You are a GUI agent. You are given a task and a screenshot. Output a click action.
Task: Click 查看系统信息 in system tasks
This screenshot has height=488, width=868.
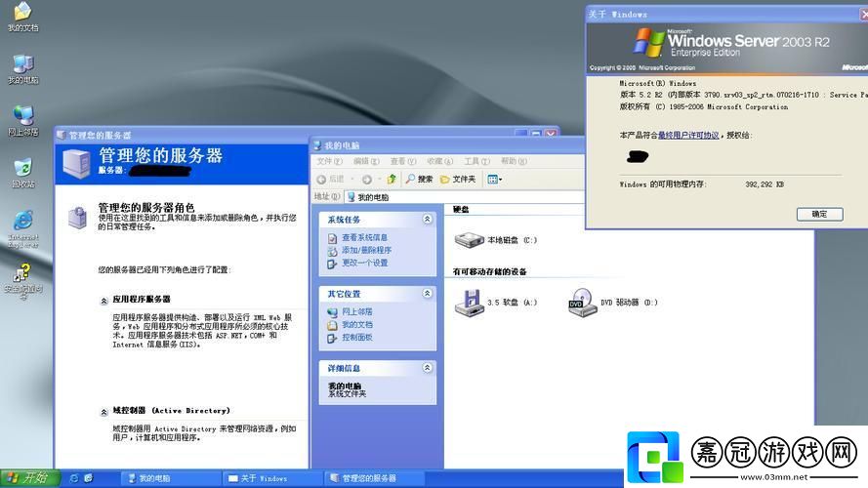(364, 237)
